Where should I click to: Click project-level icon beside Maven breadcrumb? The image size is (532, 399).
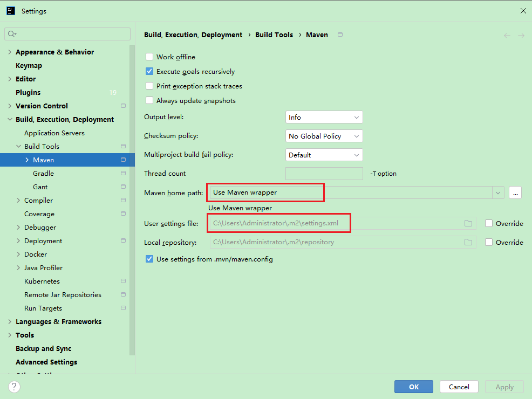pyautogui.click(x=340, y=35)
